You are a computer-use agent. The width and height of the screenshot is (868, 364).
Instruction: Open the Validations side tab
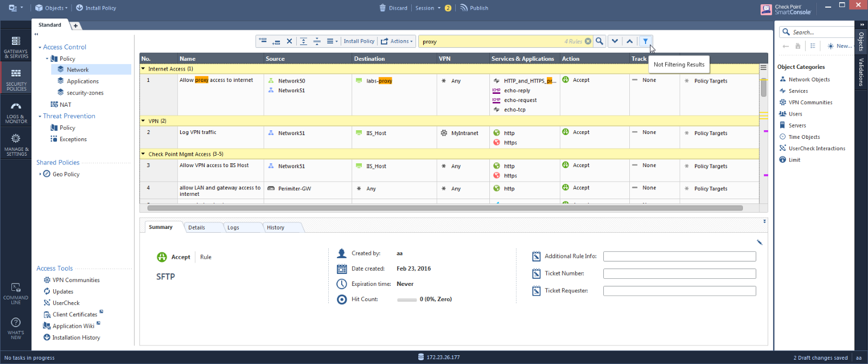(861, 72)
